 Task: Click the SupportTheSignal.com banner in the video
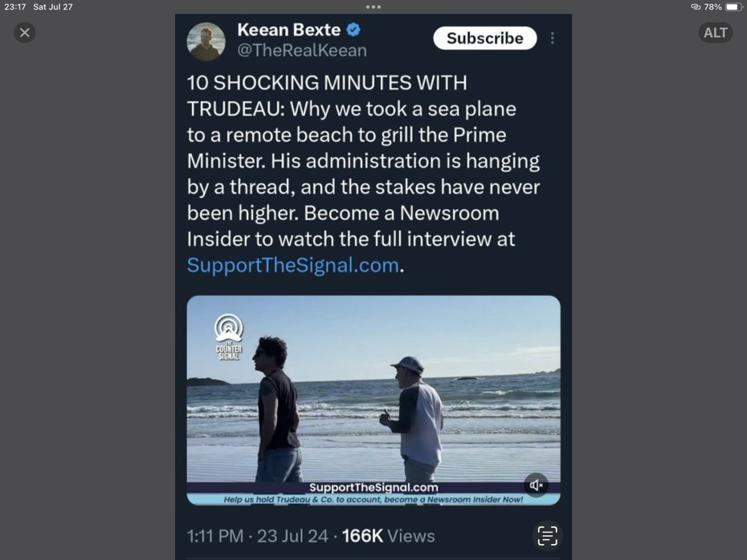tap(373, 488)
